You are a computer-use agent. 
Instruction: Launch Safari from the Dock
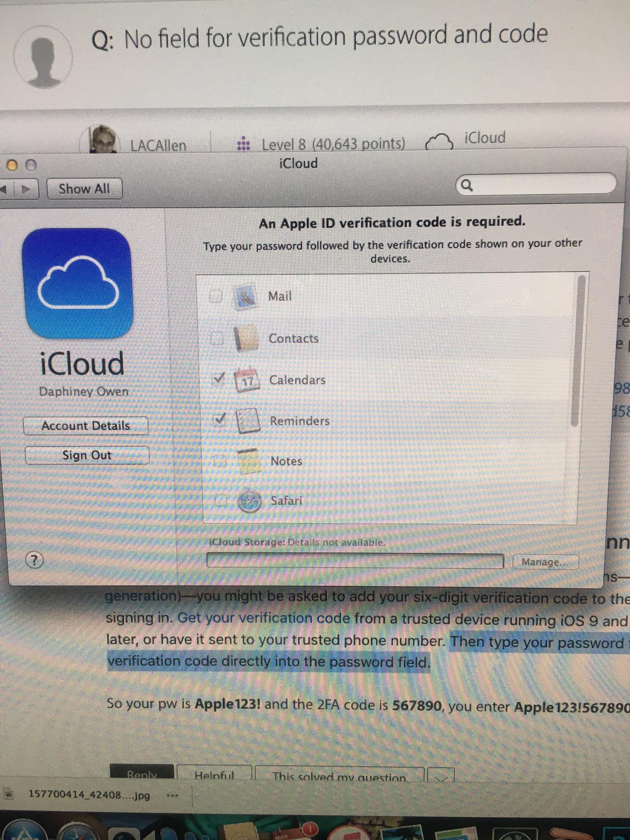[79, 830]
